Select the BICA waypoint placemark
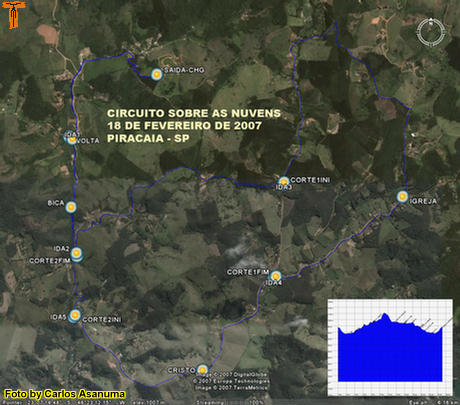Image resolution: width=460 pixels, height=405 pixels. [x=70, y=207]
